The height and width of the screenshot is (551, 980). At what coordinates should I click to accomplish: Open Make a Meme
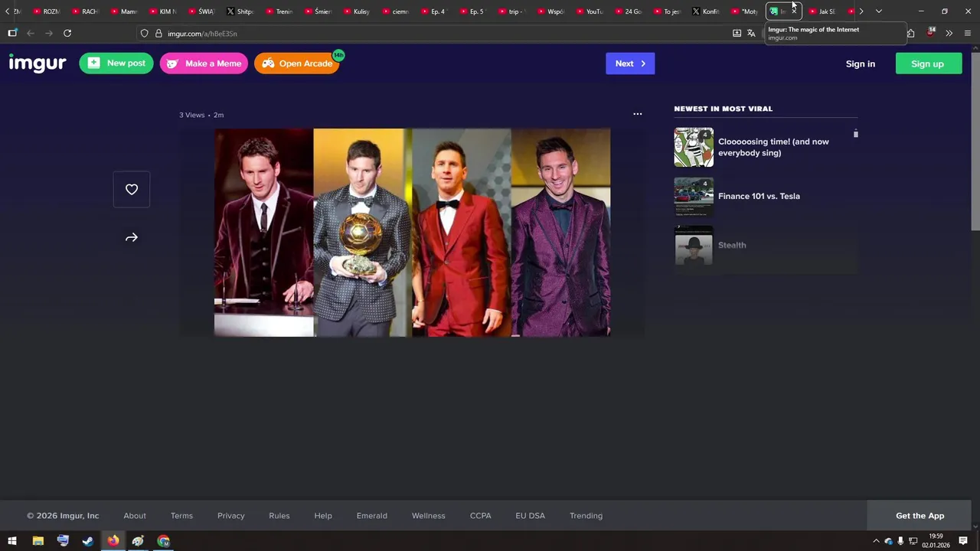click(204, 64)
